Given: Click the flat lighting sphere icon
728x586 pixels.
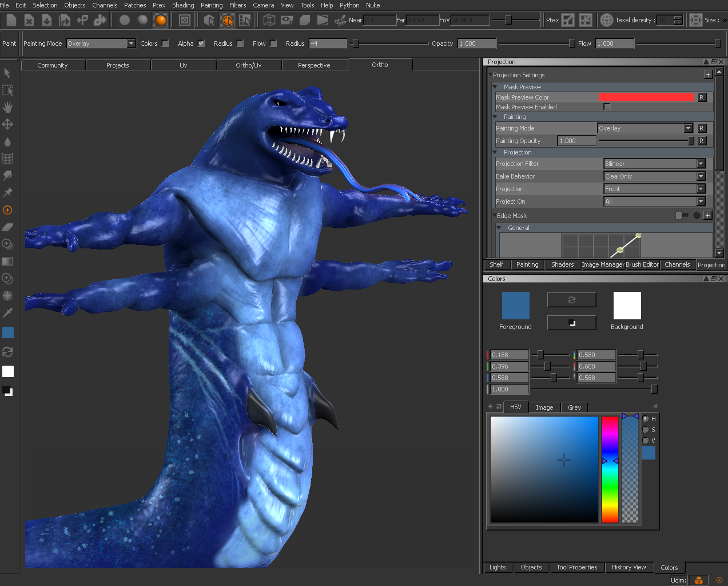Looking at the screenshot, I should point(124,20).
